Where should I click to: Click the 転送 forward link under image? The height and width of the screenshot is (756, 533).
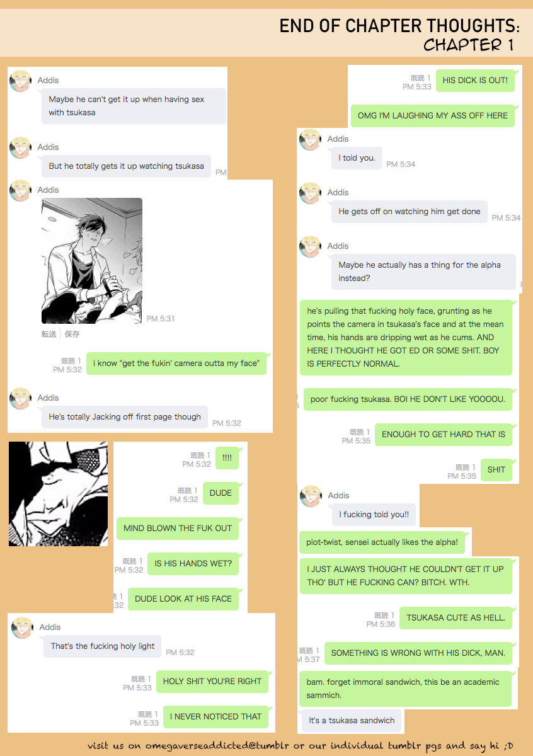tap(49, 334)
